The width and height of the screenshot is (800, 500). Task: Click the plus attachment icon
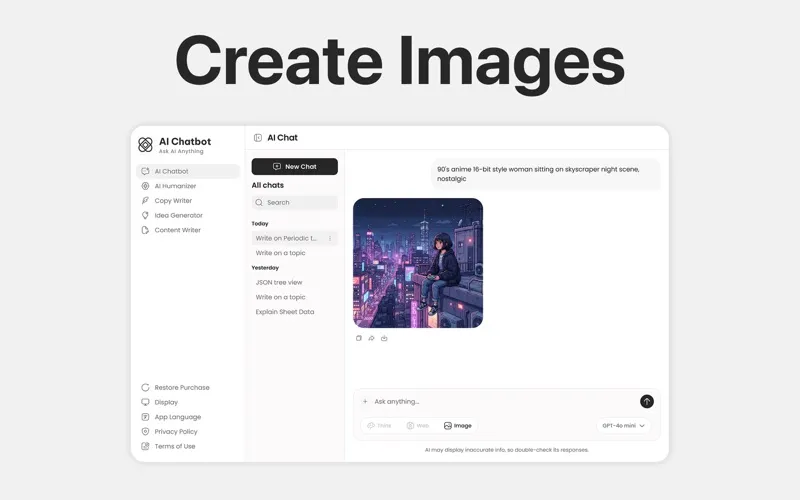pyautogui.click(x=365, y=402)
